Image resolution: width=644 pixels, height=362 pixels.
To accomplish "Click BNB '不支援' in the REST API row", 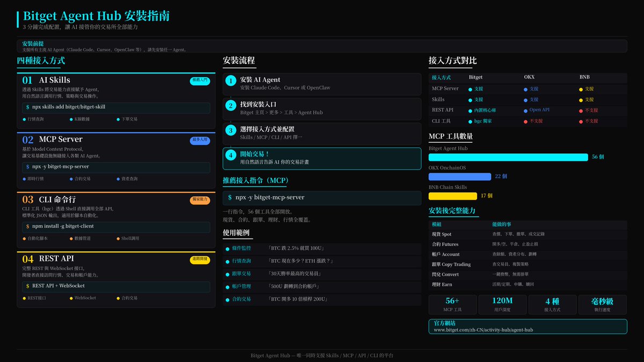I will pos(591,110).
